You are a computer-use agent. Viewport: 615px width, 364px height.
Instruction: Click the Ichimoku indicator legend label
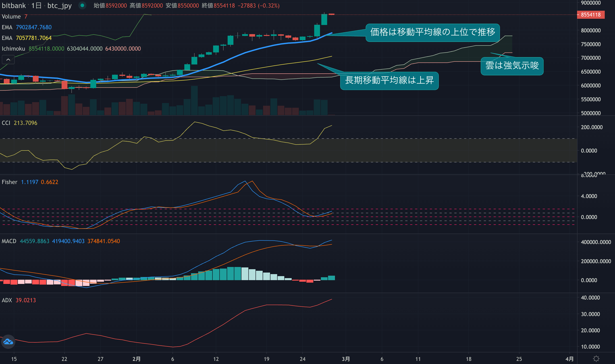[x=13, y=49]
